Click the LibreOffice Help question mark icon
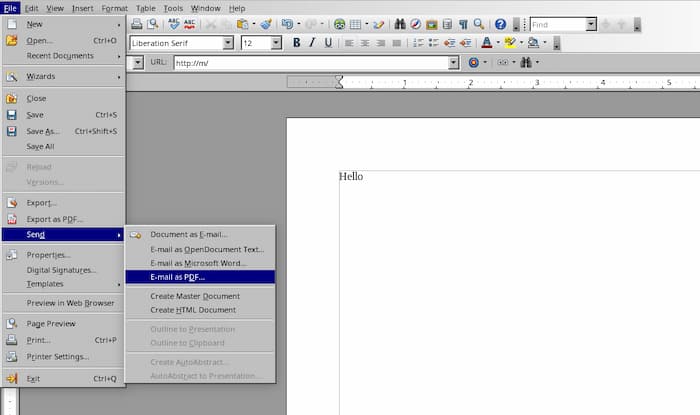Screen dimensions: 700x415 (x=500, y=24)
